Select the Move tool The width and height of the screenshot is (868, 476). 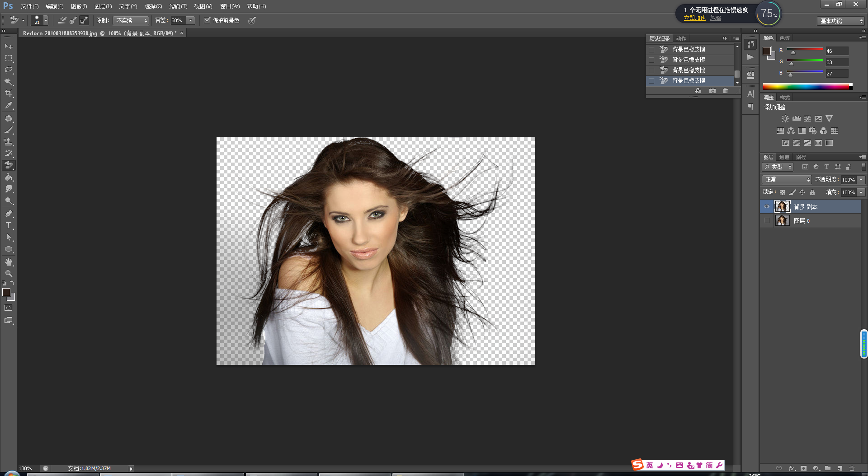[9, 47]
